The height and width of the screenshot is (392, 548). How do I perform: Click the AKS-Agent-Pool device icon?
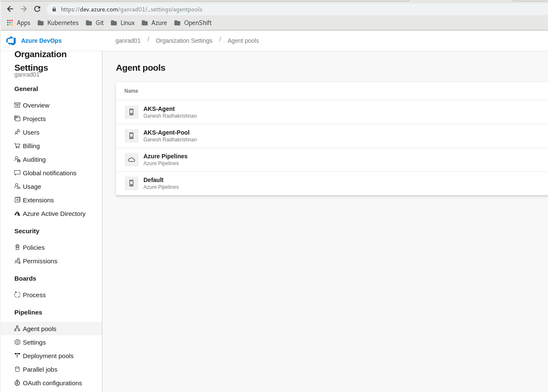[x=132, y=136]
